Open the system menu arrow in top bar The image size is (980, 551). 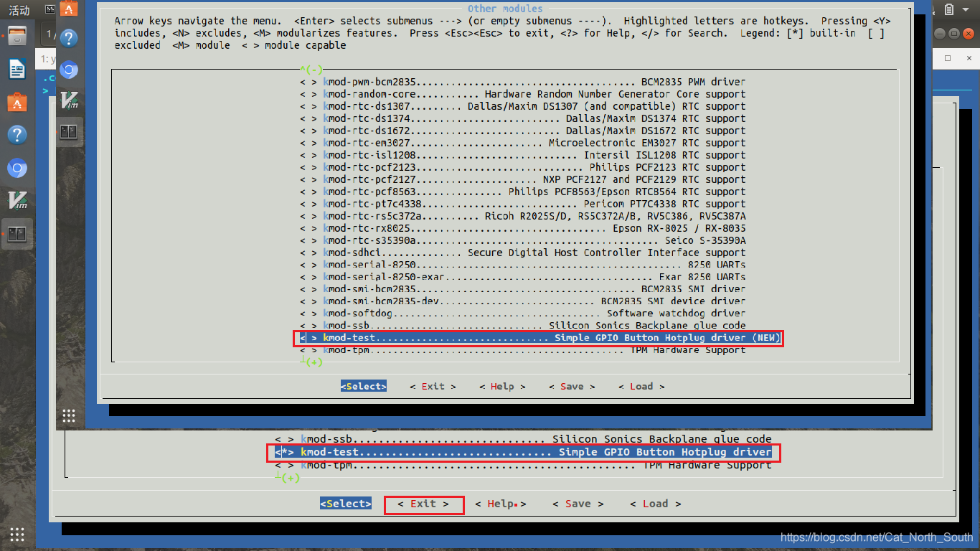pos(967,10)
